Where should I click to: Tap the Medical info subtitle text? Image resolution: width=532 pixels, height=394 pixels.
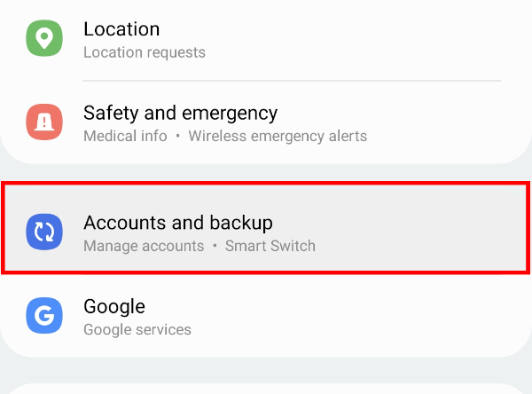coord(125,136)
